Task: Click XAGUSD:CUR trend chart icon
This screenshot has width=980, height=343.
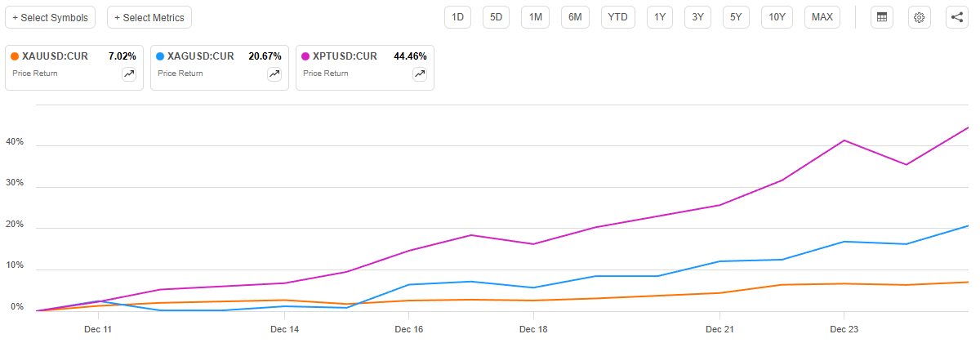Action: 274,73
